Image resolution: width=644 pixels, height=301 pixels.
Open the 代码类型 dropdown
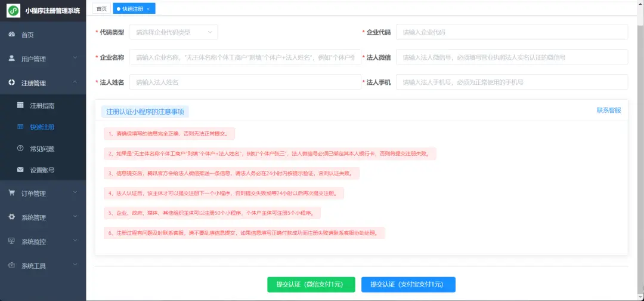[x=174, y=32]
